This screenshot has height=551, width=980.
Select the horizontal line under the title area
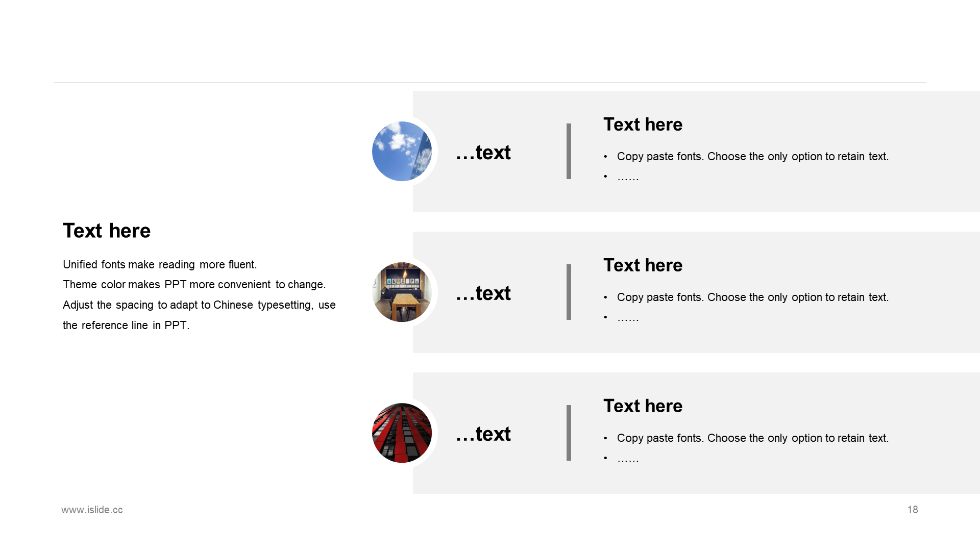click(x=489, y=83)
